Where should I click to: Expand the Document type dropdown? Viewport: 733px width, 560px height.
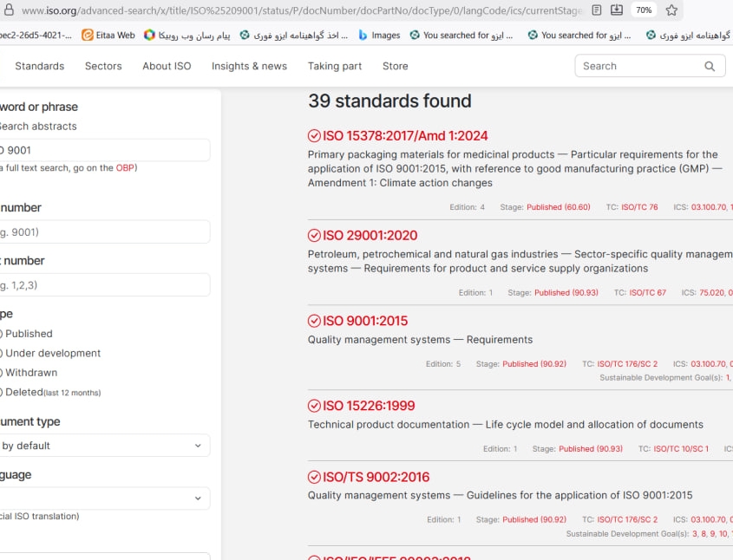click(x=102, y=446)
